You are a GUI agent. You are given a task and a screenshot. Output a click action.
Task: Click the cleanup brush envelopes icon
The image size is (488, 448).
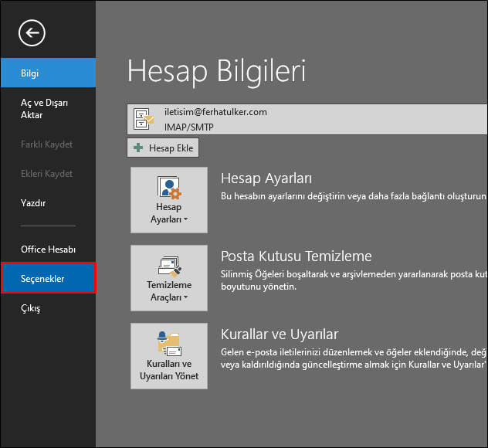pyautogui.click(x=170, y=266)
